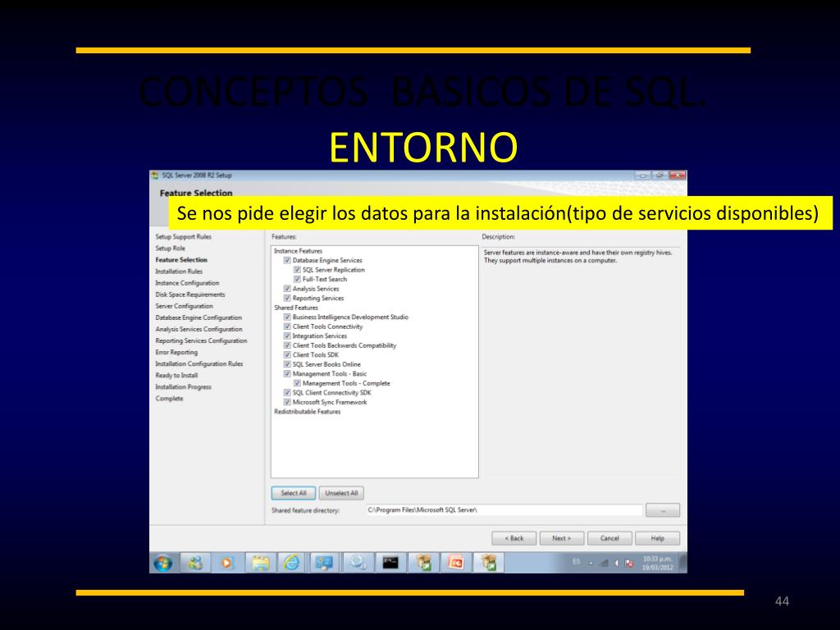
Task: Click the volume speaker tray icon
Action: 616,563
